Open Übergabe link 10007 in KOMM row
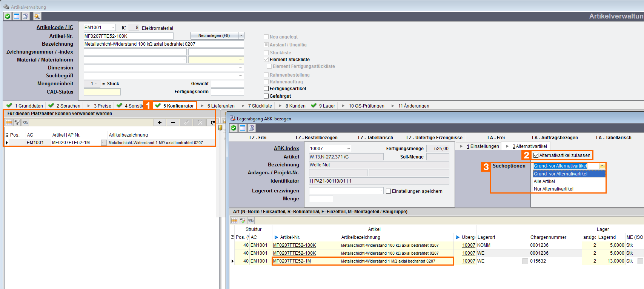The image size is (644, 289). pos(469,245)
